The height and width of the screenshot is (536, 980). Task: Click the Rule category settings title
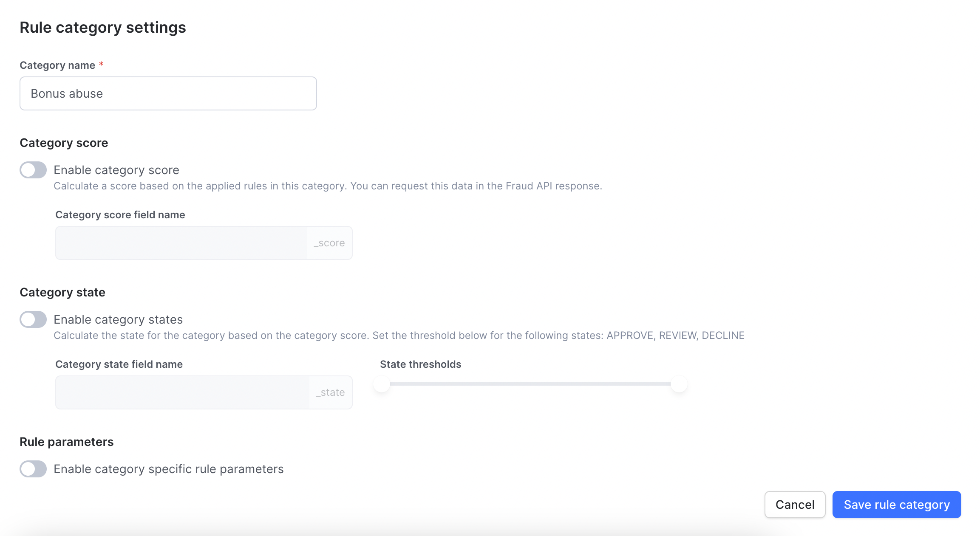(103, 28)
